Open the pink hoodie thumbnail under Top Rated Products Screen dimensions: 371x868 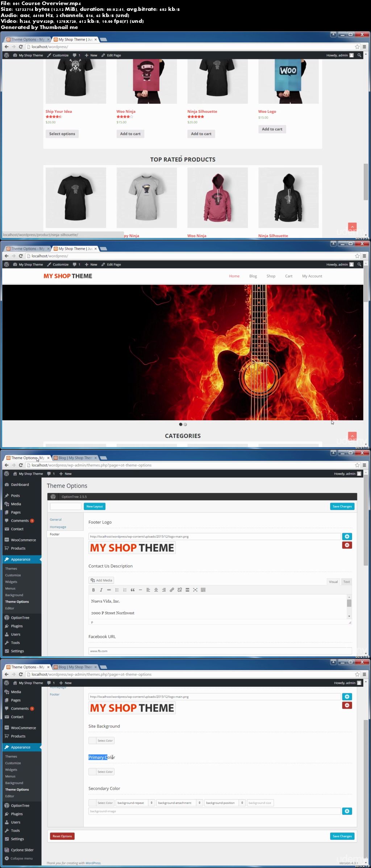coord(217,198)
